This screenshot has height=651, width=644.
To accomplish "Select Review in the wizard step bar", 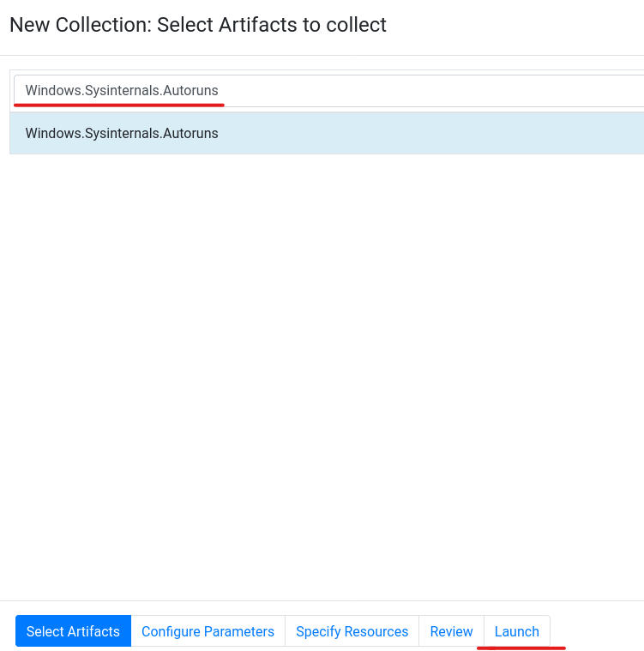I will point(451,631).
